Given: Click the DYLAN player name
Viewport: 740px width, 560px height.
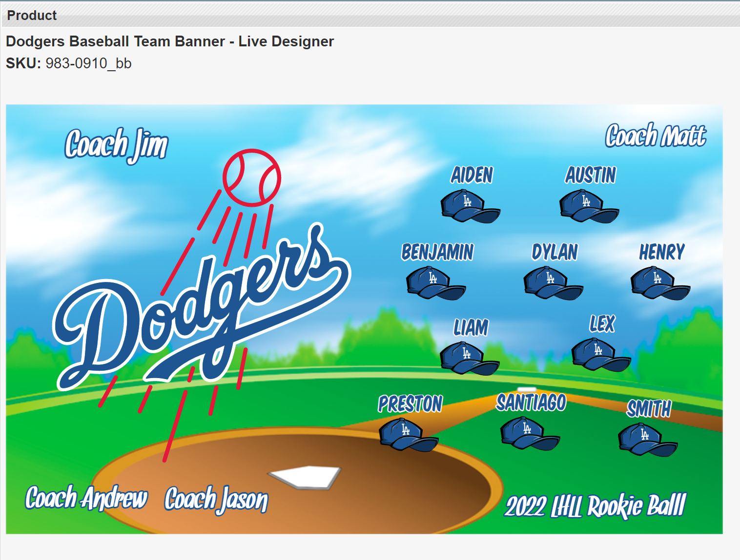Looking at the screenshot, I should (x=555, y=252).
